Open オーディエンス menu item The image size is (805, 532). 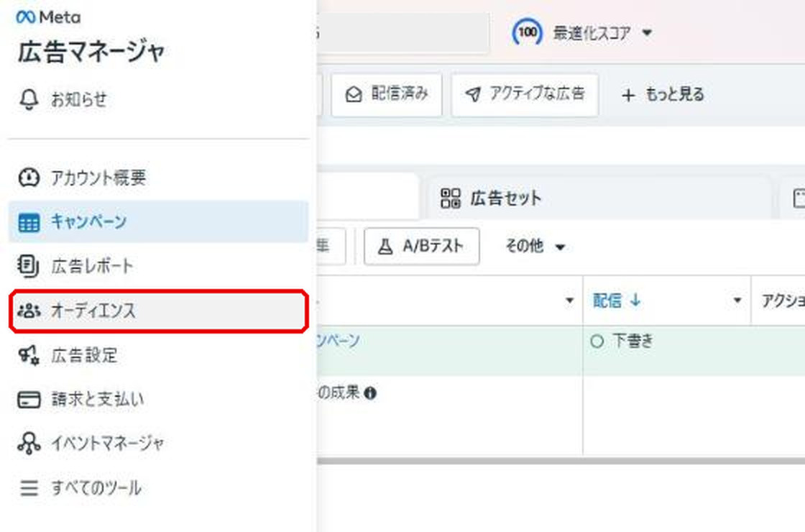[158, 311]
